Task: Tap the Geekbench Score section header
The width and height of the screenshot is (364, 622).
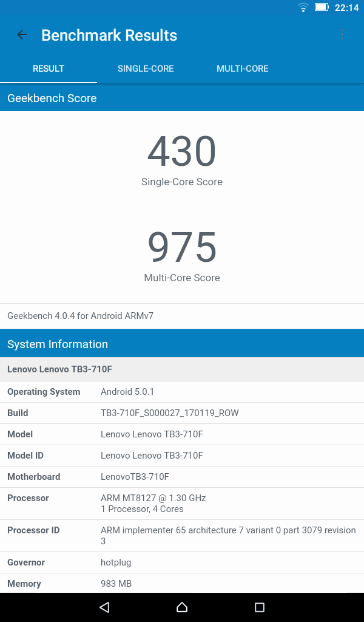Action: coord(182,98)
